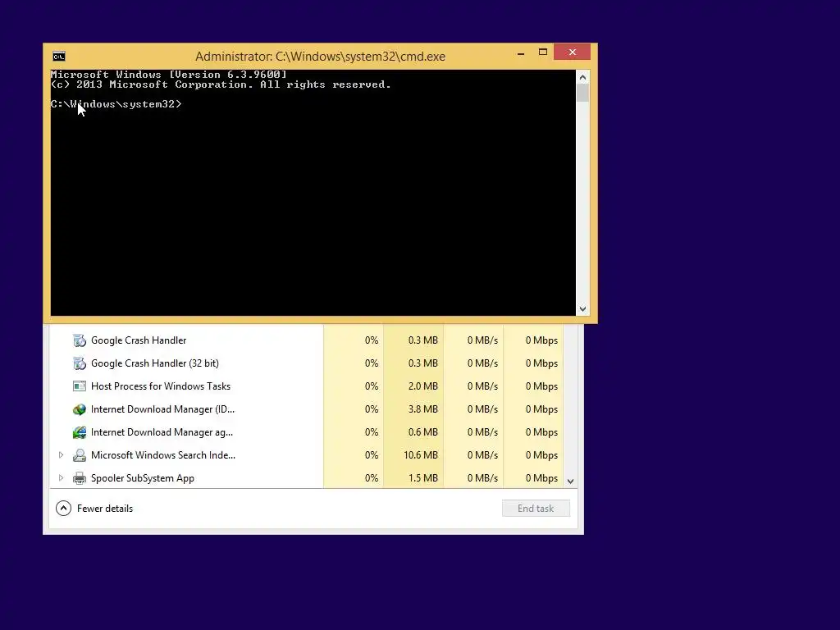The image size is (840, 630).
Task: Click Microsoft Windows Search Indexer icon
Action: point(80,455)
